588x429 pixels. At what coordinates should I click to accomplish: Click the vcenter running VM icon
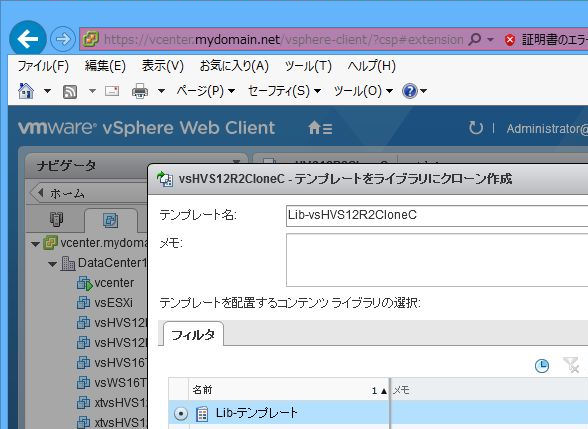tap(84, 284)
